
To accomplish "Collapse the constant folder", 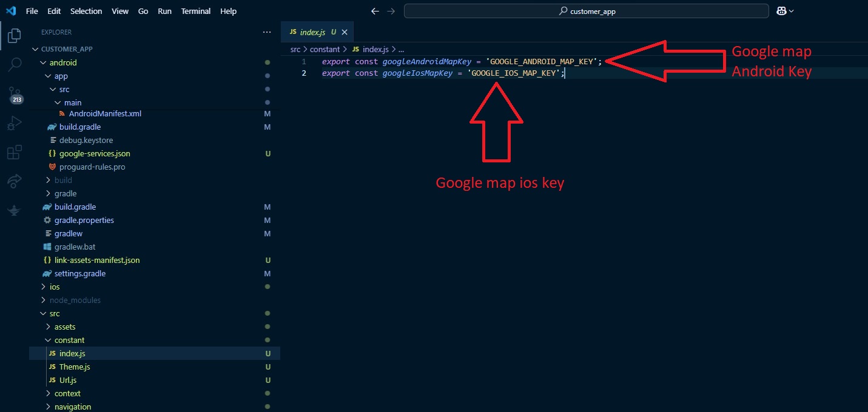I will [x=69, y=340].
